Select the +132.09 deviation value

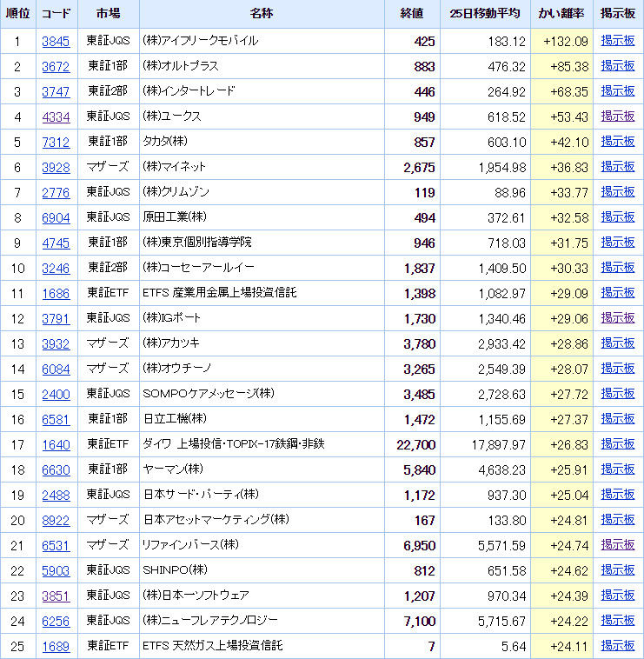coord(566,41)
